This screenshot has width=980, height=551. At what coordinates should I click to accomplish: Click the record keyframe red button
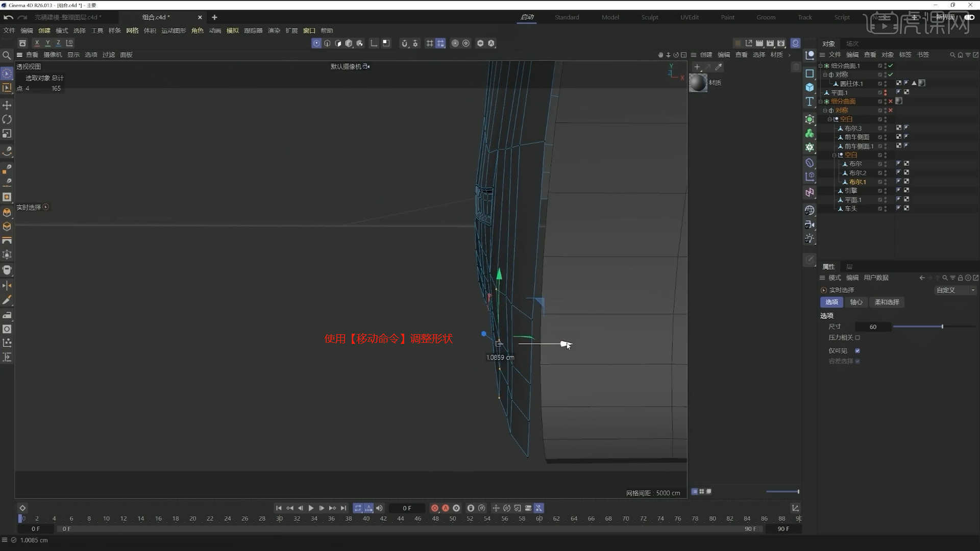pyautogui.click(x=435, y=508)
